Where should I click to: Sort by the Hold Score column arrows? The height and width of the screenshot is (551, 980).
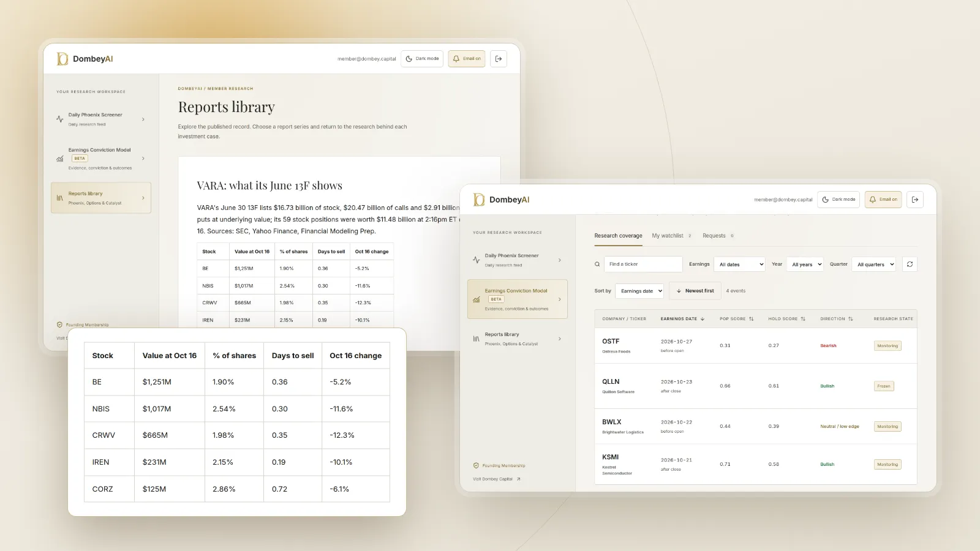803,319
